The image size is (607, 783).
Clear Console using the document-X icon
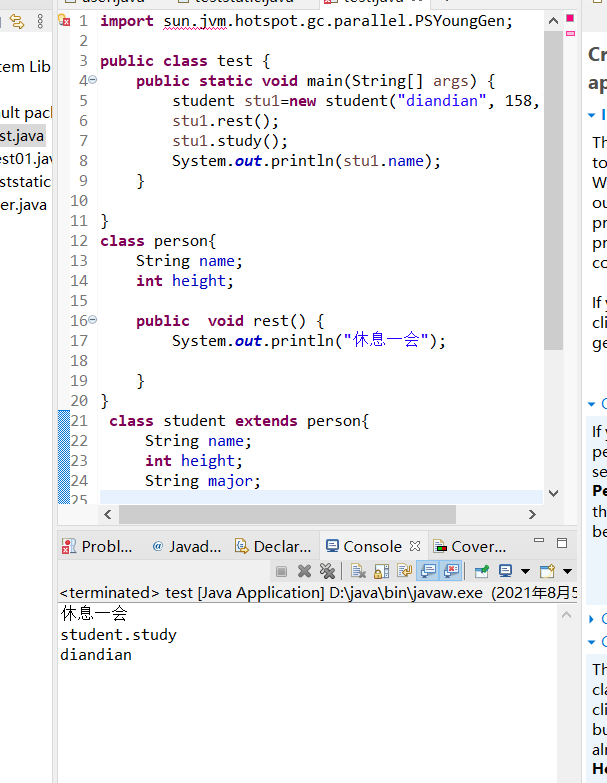(x=358, y=571)
